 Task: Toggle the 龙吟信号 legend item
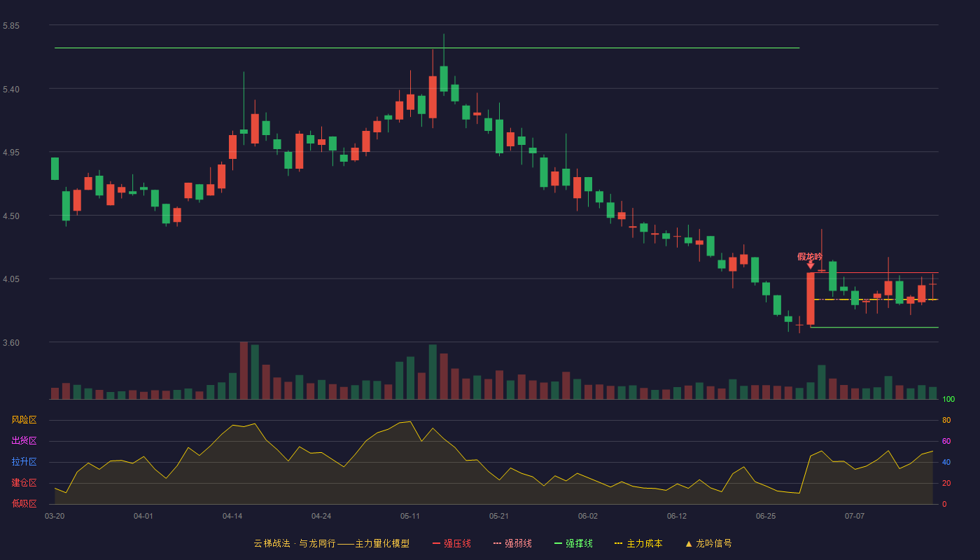(x=708, y=543)
